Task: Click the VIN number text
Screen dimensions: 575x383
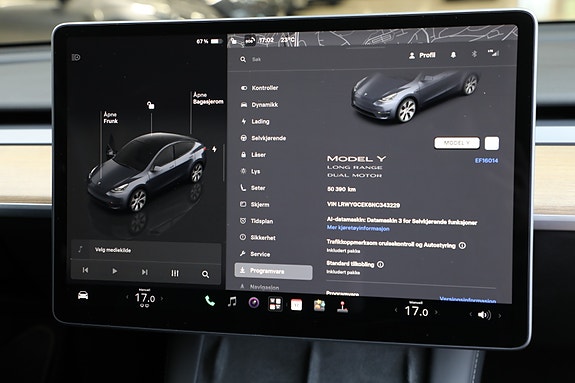Action: pyautogui.click(x=363, y=204)
